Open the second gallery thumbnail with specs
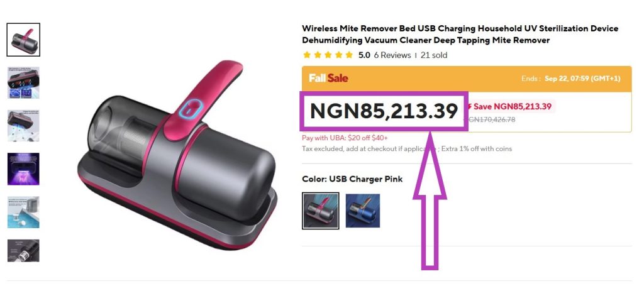This screenshot has height=303, width=644. coord(23,83)
